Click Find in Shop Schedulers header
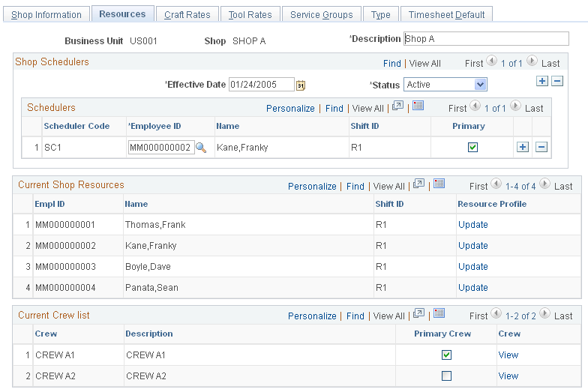 [x=391, y=64]
